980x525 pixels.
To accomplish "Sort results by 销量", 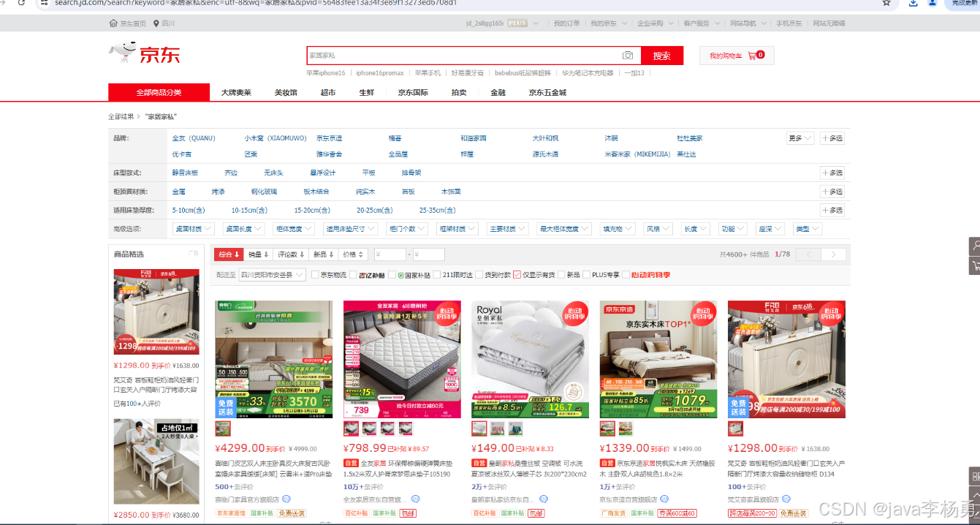I will point(259,254).
